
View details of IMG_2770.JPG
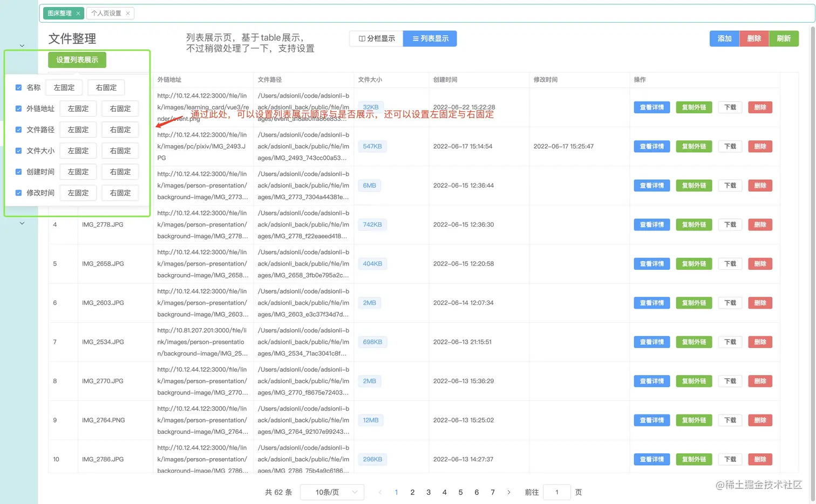tap(652, 381)
